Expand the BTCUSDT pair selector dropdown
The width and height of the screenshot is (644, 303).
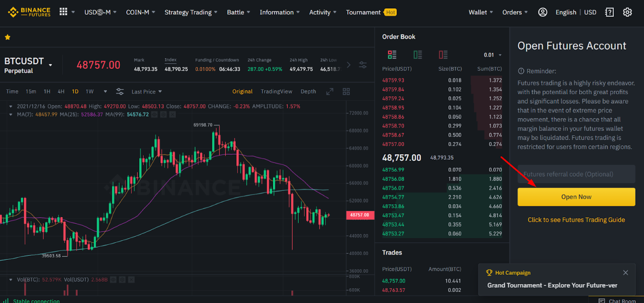coord(50,65)
